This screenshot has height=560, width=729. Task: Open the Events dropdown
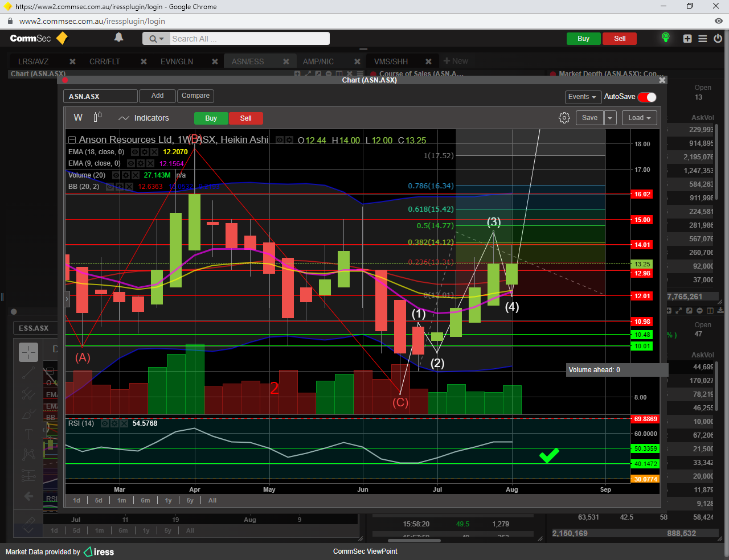pyautogui.click(x=582, y=97)
